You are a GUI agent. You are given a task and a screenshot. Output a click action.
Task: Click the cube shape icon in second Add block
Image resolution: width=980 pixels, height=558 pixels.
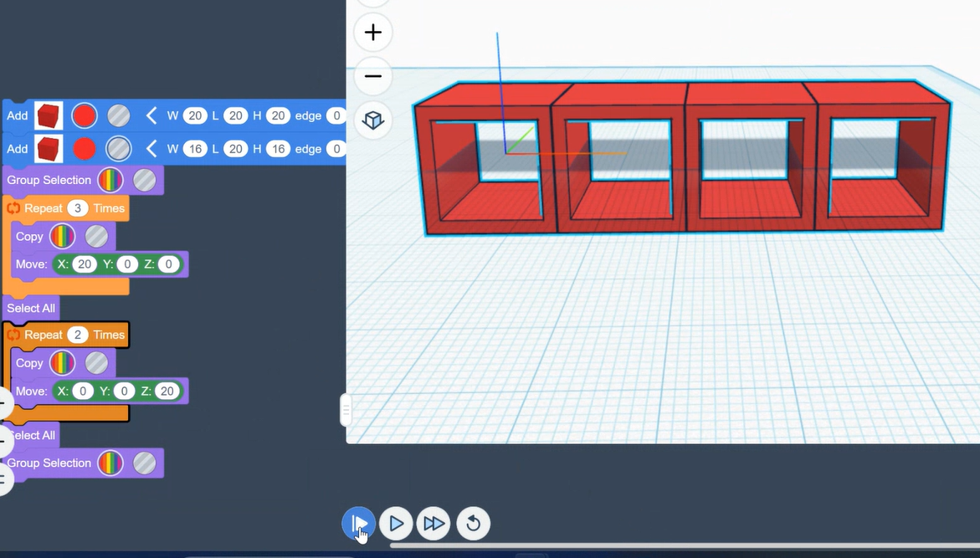click(49, 149)
